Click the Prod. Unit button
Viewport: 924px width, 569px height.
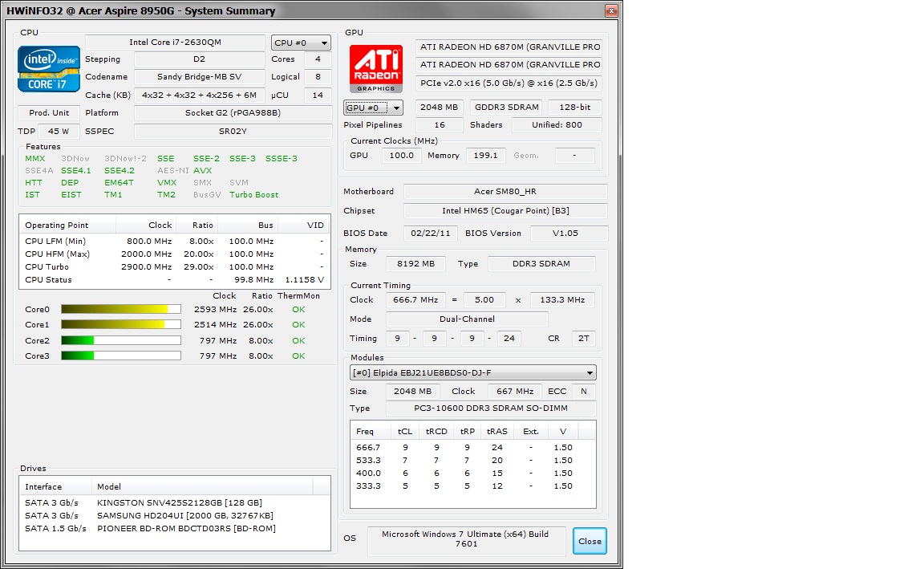tap(49, 112)
